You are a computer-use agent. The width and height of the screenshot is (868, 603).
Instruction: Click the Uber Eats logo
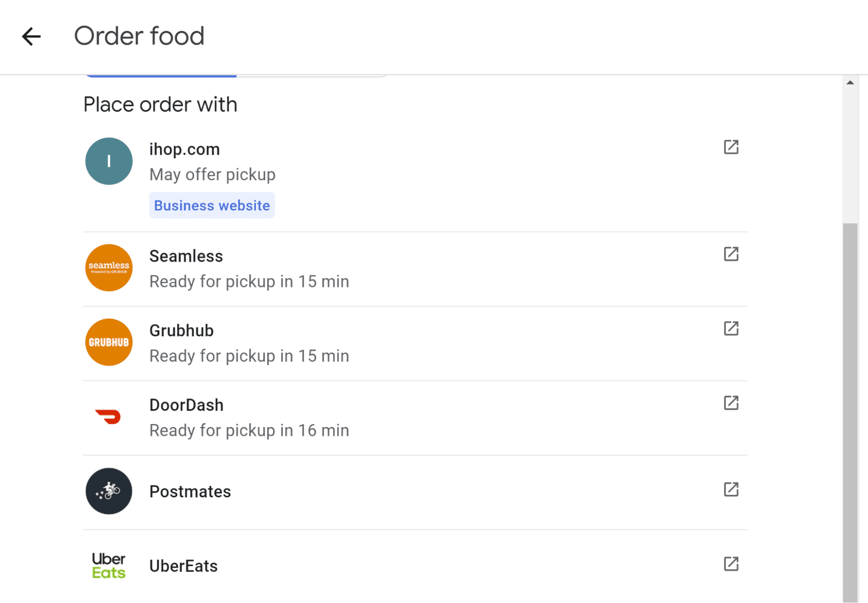click(109, 566)
